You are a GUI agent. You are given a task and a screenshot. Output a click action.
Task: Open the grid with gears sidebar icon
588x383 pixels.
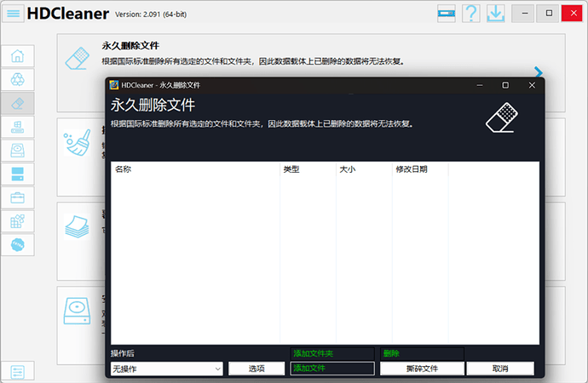click(x=18, y=221)
